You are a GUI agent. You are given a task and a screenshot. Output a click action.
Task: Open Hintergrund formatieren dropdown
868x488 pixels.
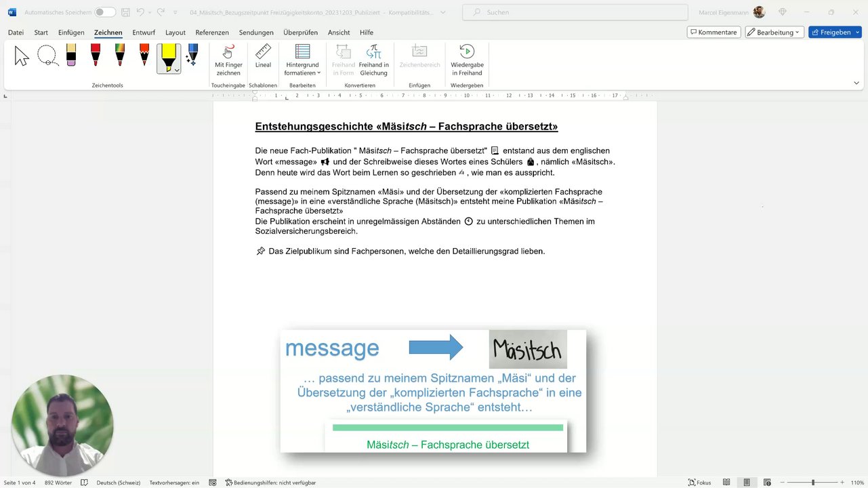click(x=302, y=61)
